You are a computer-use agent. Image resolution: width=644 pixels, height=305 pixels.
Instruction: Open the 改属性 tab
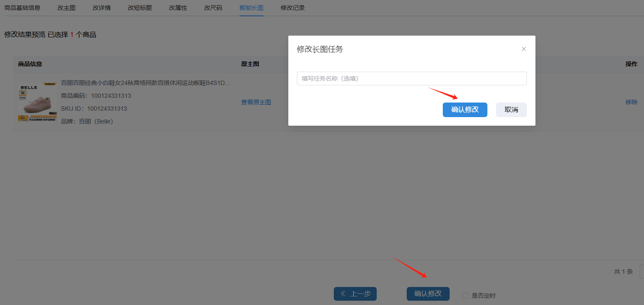tap(178, 8)
